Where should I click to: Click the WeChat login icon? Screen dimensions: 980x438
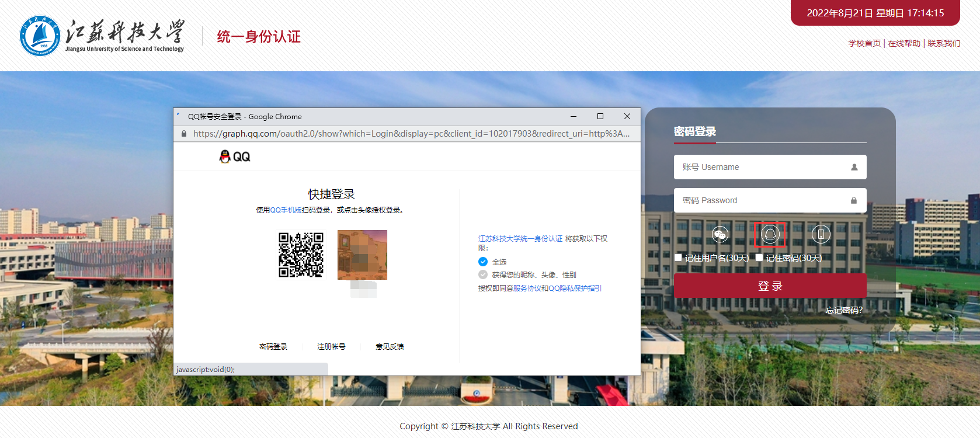(720, 235)
